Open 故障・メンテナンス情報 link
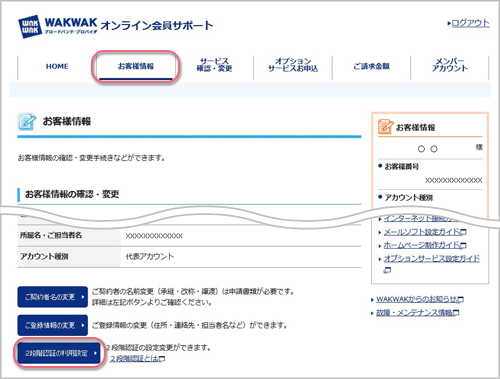500x379 pixels. point(414,313)
